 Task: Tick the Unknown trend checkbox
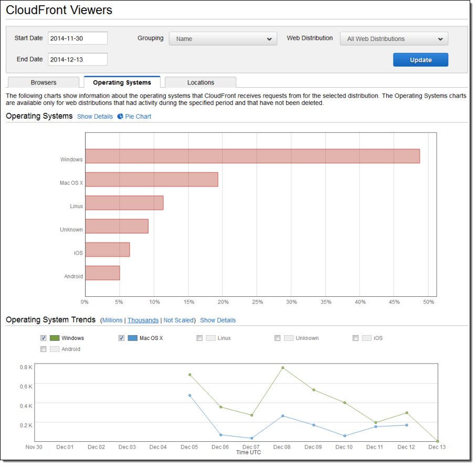click(x=278, y=338)
